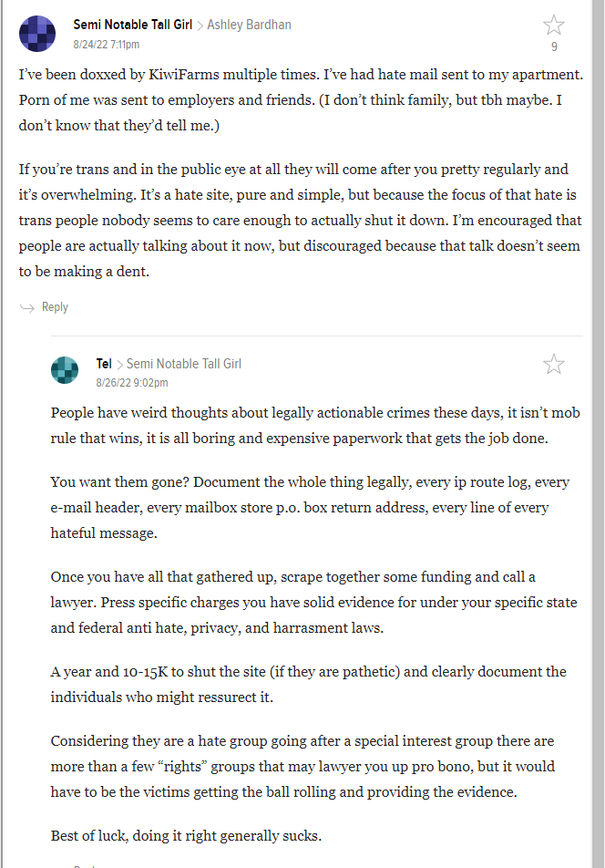Click the chevron arrow after Tel's name

119,365
